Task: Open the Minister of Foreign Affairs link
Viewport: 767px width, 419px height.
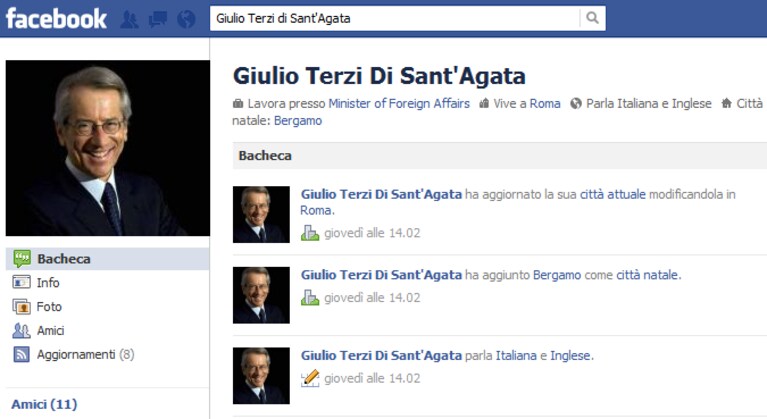Action: (399, 104)
